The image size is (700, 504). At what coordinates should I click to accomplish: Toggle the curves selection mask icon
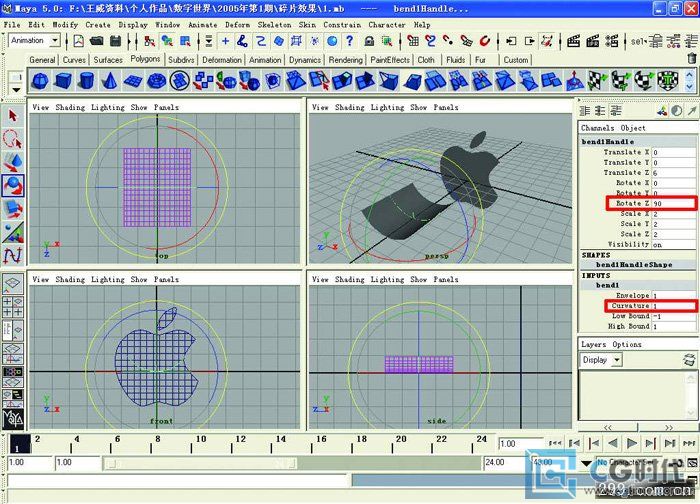tap(261, 41)
